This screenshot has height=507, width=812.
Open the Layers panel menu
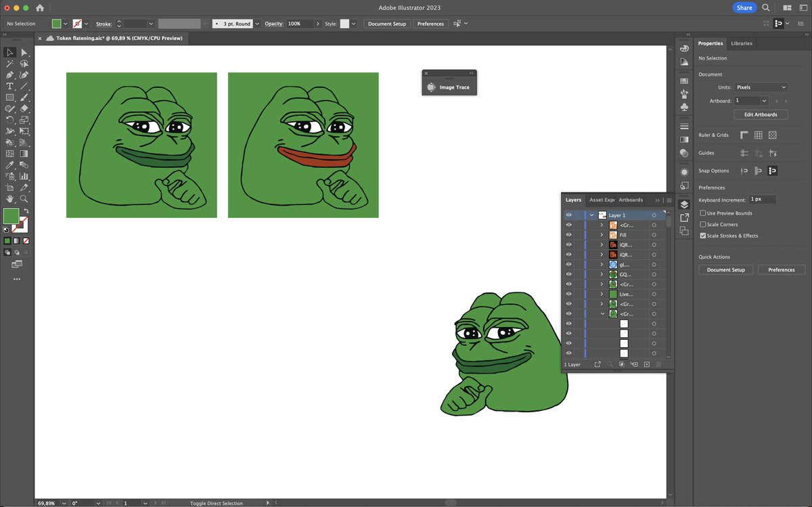[669, 200]
